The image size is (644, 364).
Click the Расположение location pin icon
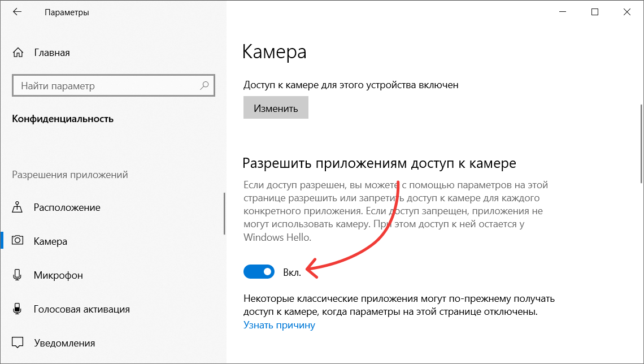[x=18, y=207]
